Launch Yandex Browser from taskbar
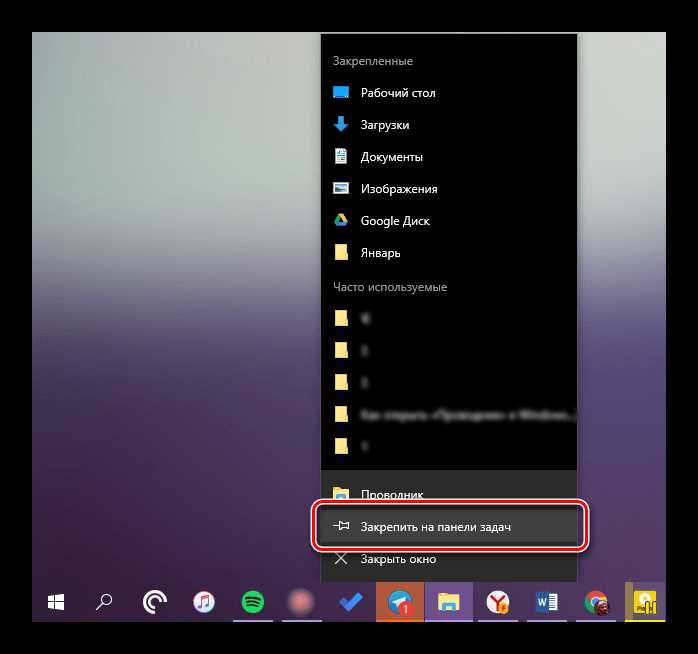Screen dimensions: 698x654 [498, 602]
